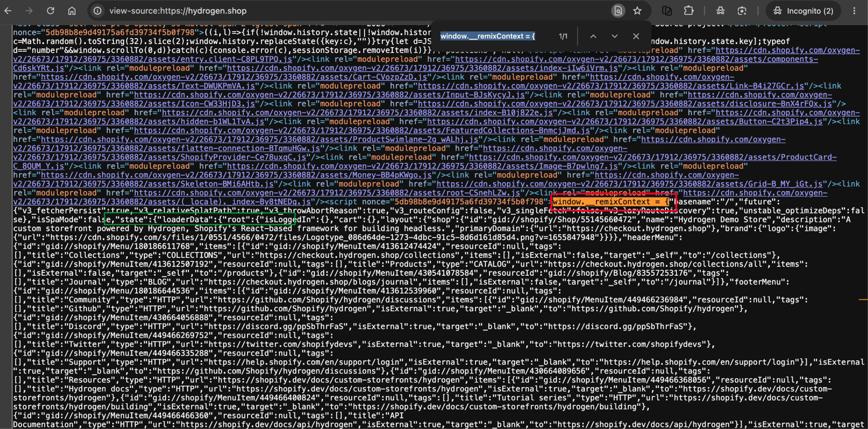Open the Grid-B_MY_iGt.js asset link
868x429 pixels.
(630, 184)
